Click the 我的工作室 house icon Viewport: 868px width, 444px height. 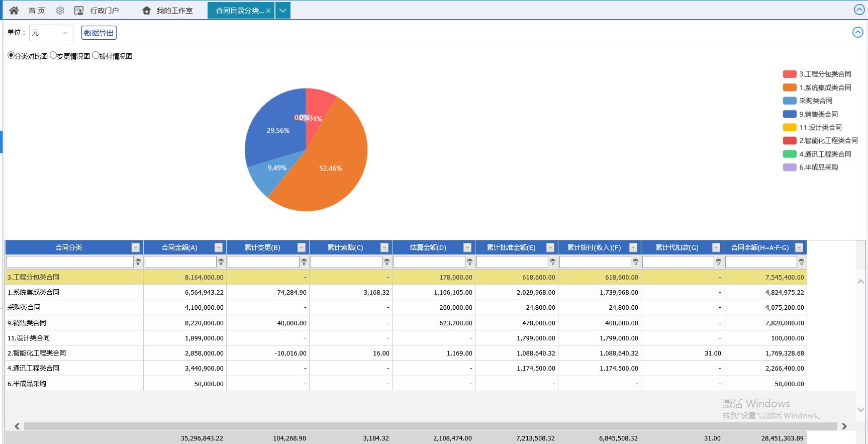[147, 11]
